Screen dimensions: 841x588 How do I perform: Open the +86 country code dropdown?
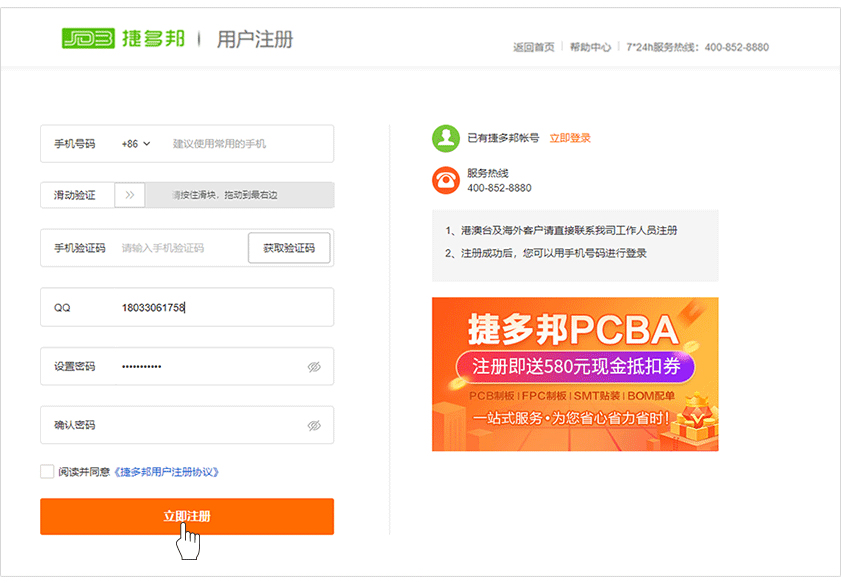tap(136, 144)
